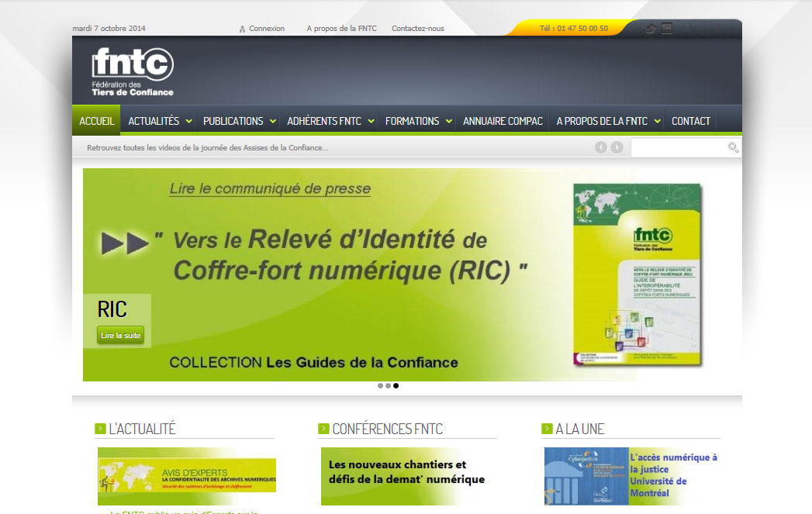Viewport: 812px width, 514px height.
Task: Click the search magnifier icon
Action: (x=733, y=147)
